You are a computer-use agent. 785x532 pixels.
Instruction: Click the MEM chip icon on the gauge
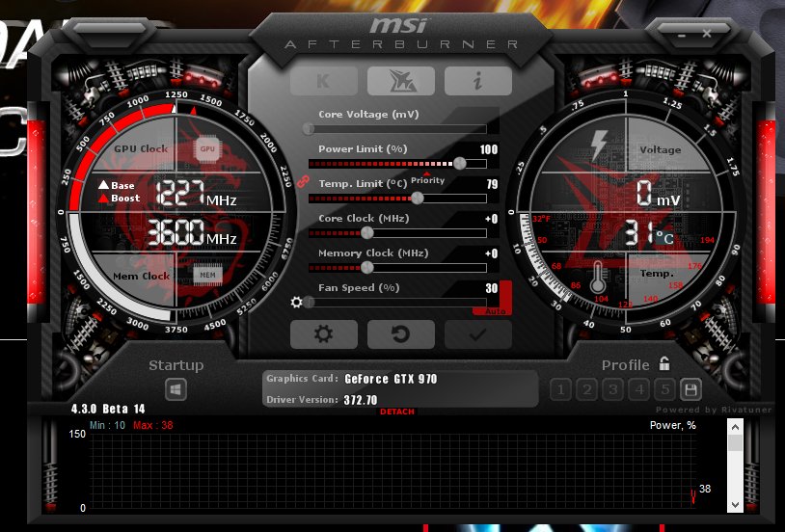click(207, 275)
